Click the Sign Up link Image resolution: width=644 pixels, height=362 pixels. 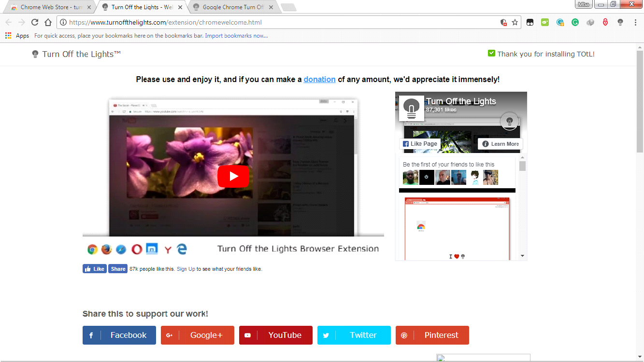tap(186, 269)
